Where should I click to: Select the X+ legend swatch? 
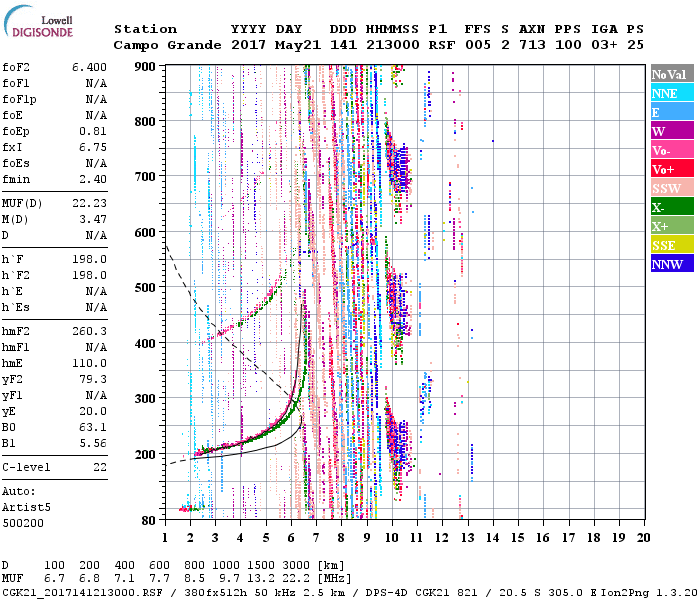(x=672, y=226)
